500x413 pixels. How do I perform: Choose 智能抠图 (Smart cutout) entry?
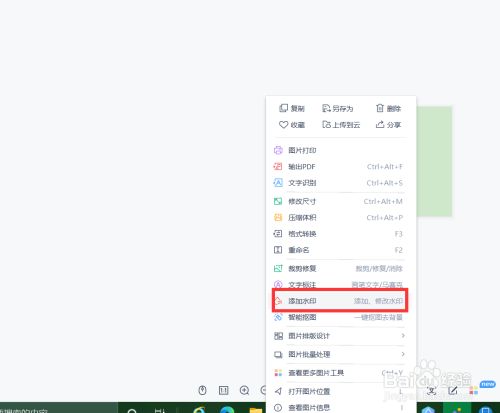[x=339, y=317]
